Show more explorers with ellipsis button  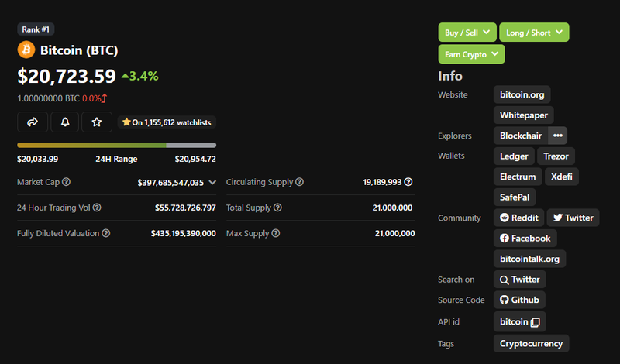[557, 136]
